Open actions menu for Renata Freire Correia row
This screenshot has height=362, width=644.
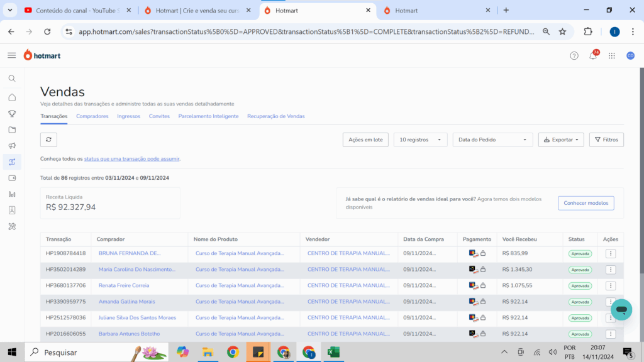click(x=611, y=286)
